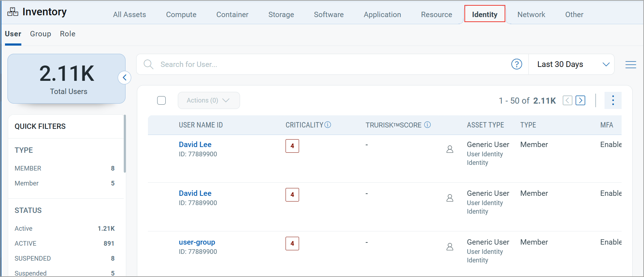
Task: Open the Last 30 Days dropdown
Action: coord(571,64)
